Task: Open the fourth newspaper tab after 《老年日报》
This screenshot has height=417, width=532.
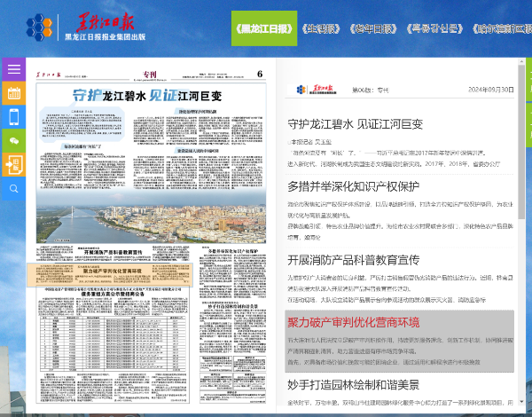Action: (434, 29)
